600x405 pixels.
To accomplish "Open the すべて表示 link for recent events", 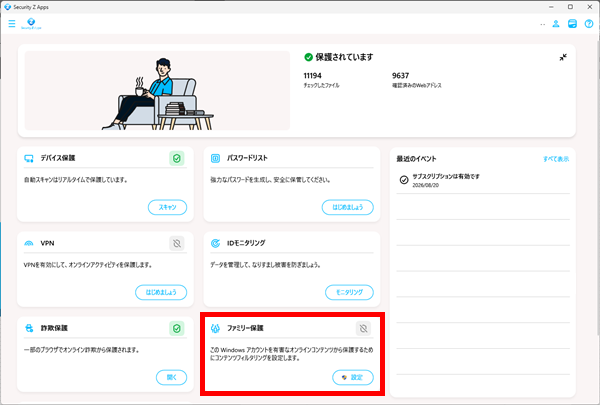I will click(556, 159).
